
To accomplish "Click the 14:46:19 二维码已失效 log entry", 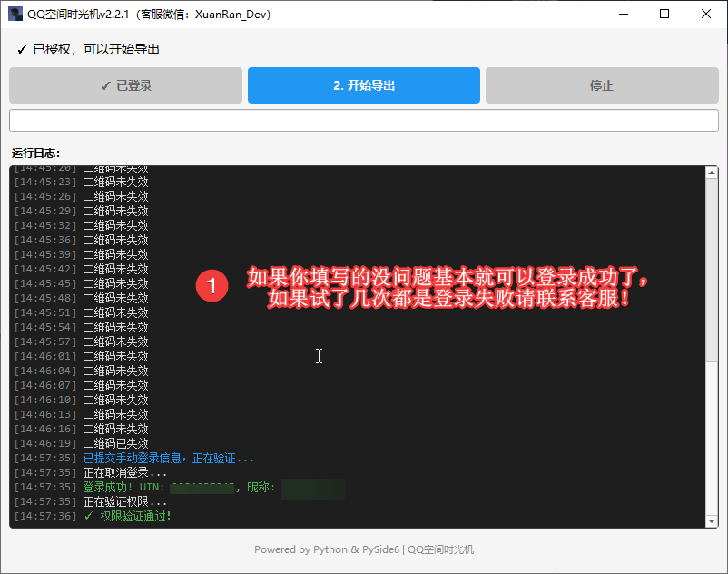I will (115, 443).
